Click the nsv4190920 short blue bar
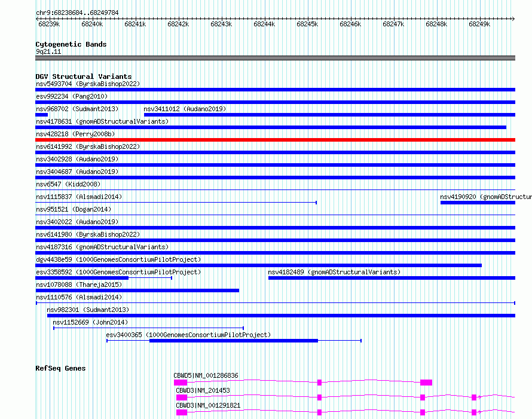This screenshot has width=532, height=419. click(x=478, y=203)
